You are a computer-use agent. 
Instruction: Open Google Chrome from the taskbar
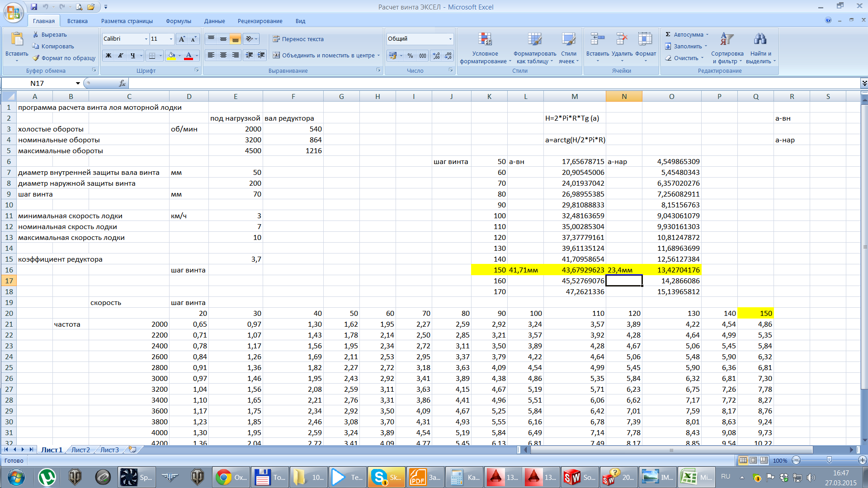(x=223, y=477)
